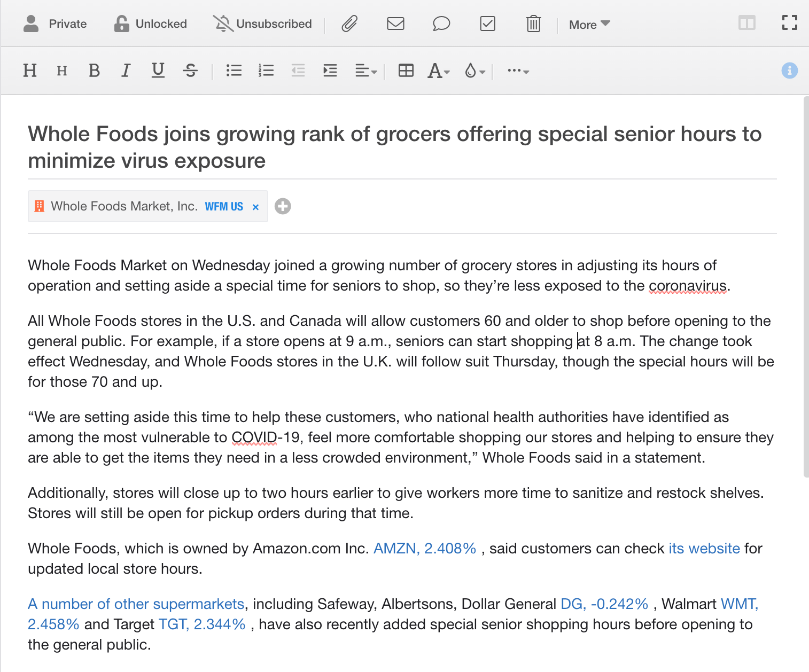This screenshot has height=672, width=809.
Task: Click the note title field
Action: (402, 147)
